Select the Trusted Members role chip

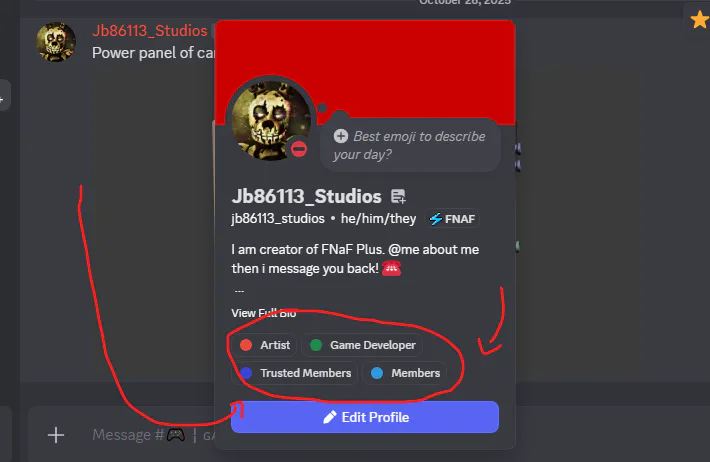click(x=295, y=373)
